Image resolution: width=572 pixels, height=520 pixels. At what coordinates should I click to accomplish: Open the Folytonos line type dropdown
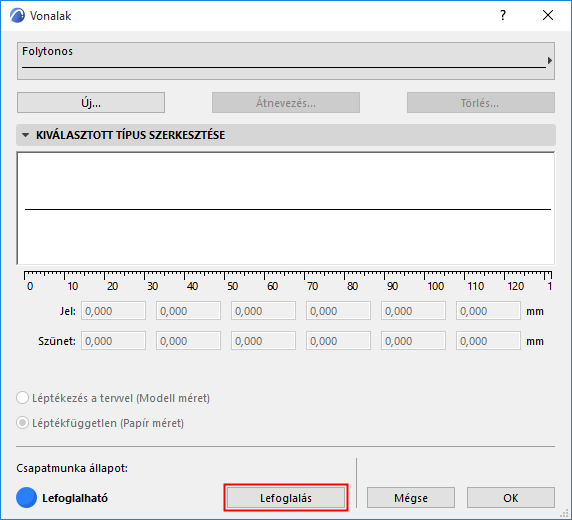[286, 61]
